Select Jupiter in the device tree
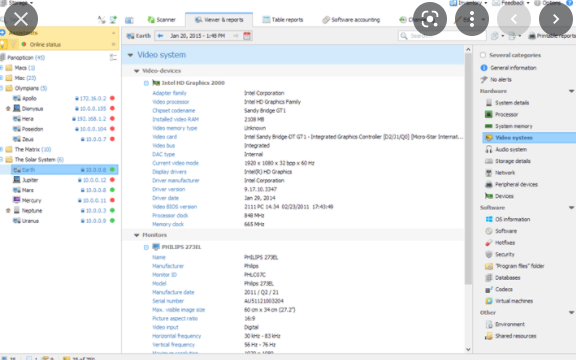The image size is (576, 360). click(25, 180)
